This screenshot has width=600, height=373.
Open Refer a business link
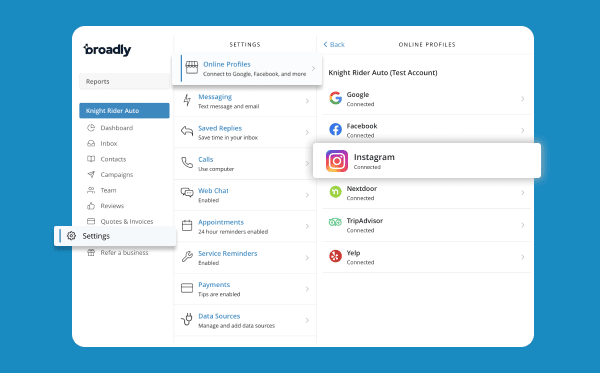(124, 252)
